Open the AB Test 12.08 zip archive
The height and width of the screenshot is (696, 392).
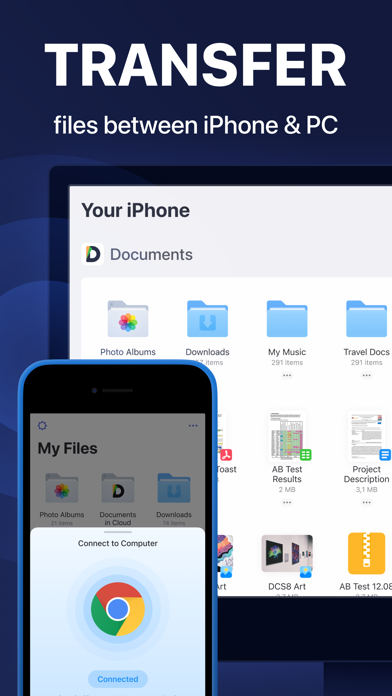pyautogui.click(x=366, y=554)
